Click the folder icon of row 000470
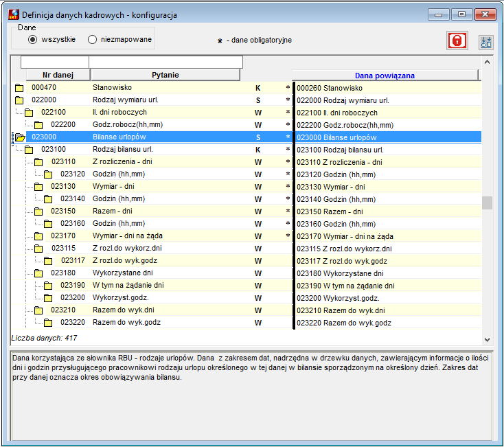This screenshot has height=447, width=504. pos(19,88)
